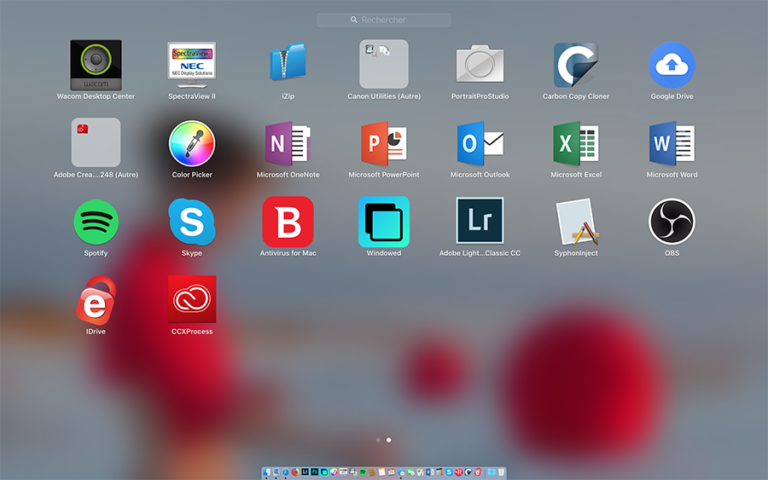Open Wacom Desktop Center from Launchpad
The width and height of the screenshot is (768, 480).
click(x=96, y=65)
